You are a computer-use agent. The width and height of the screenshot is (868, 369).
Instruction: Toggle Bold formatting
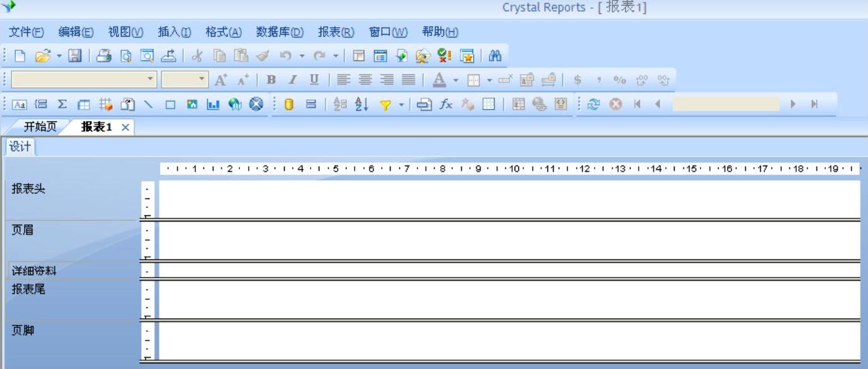[x=271, y=80]
